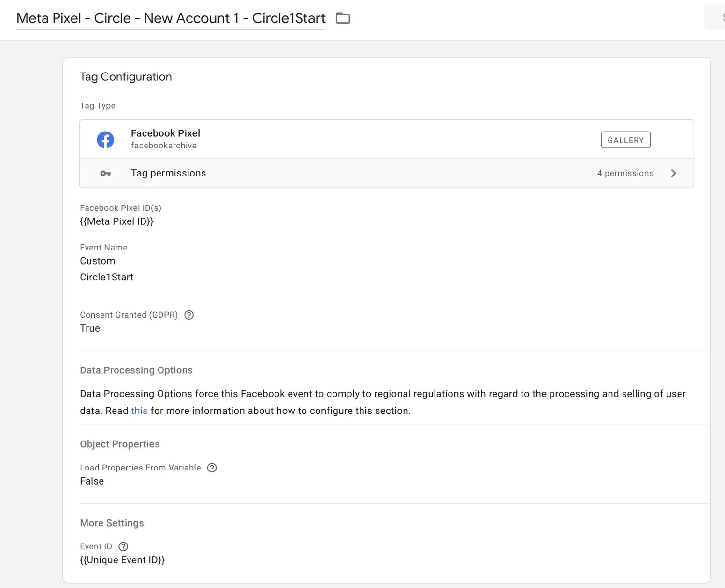
Task: Click the {{Meta Pixel ID}} value
Action: 116,221
